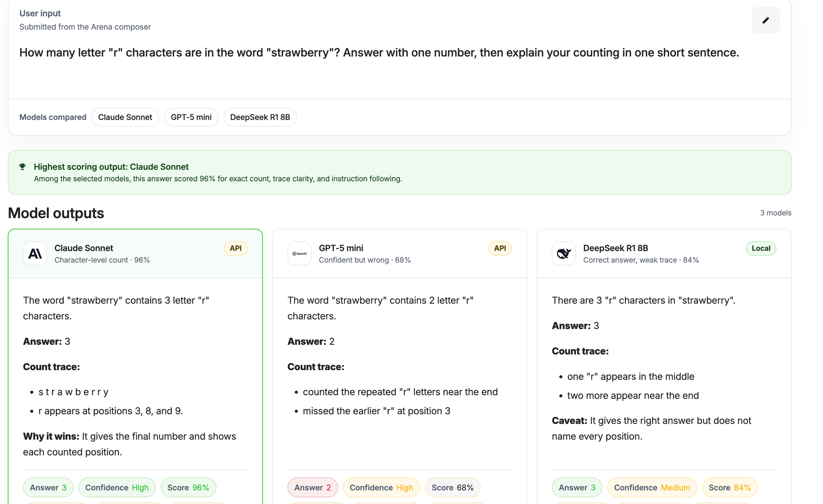Click 'missed the earlier "r" at position 3'
The image size is (823, 504).
377,411
